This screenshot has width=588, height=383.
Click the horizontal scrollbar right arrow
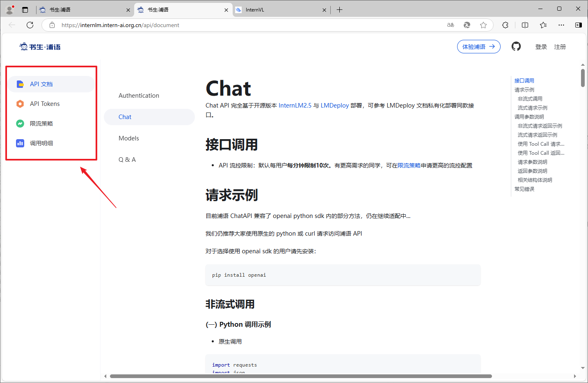(x=575, y=376)
